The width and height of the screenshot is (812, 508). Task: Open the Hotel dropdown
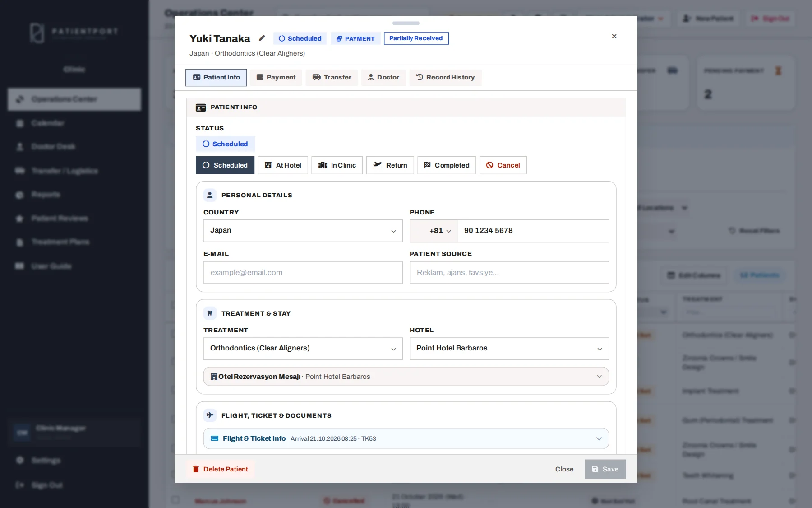tap(509, 349)
